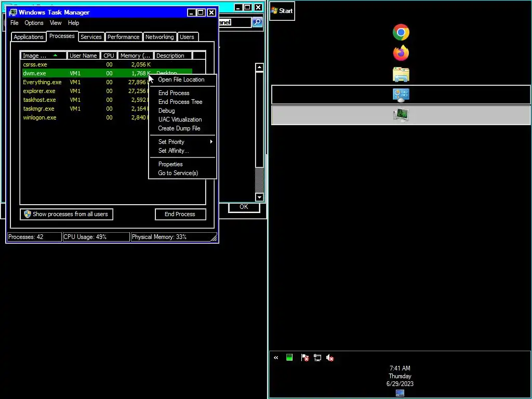
Task: Select Task Manager taskbar icon
Action: pyautogui.click(x=401, y=115)
